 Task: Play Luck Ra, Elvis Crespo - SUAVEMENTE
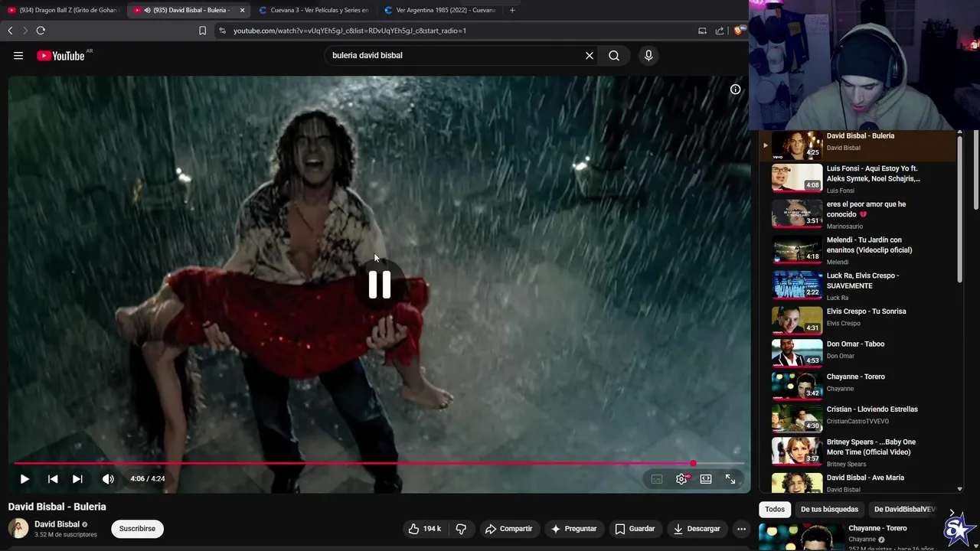point(857,285)
